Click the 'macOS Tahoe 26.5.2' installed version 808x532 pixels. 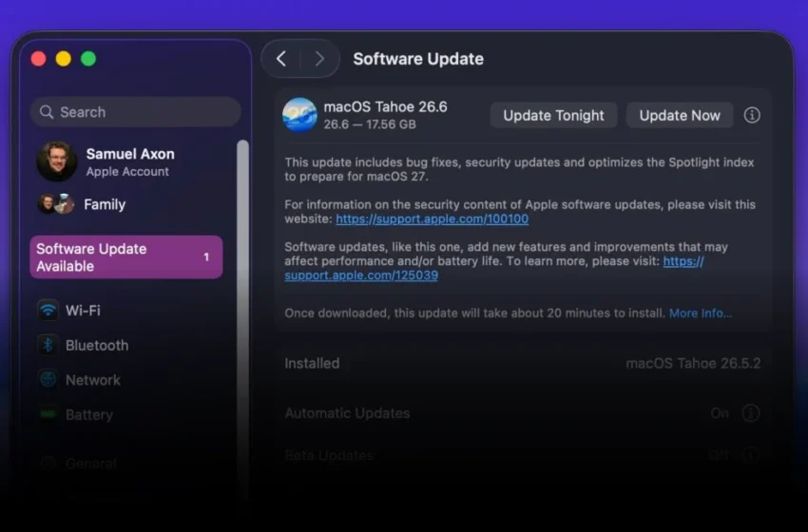click(x=693, y=363)
